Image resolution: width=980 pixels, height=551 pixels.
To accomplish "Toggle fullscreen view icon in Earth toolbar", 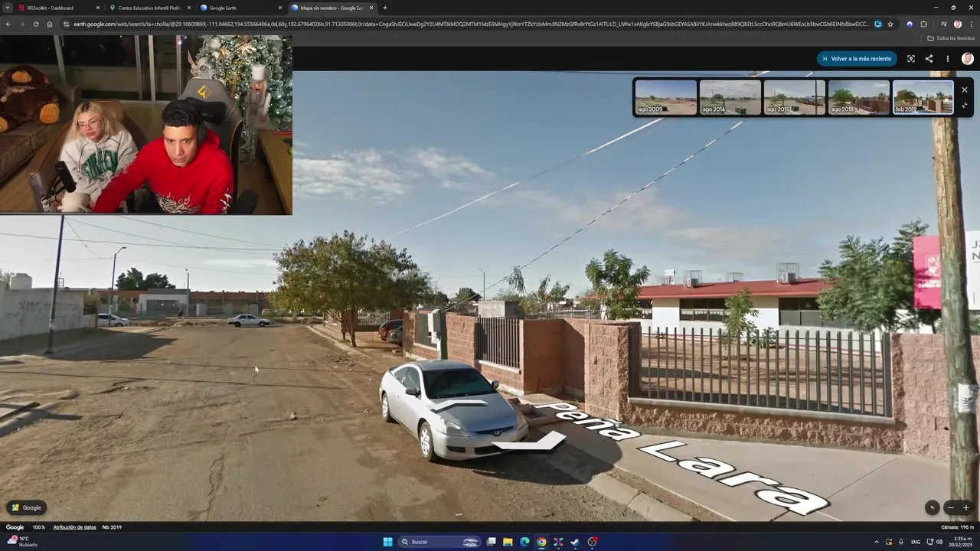I will point(910,59).
